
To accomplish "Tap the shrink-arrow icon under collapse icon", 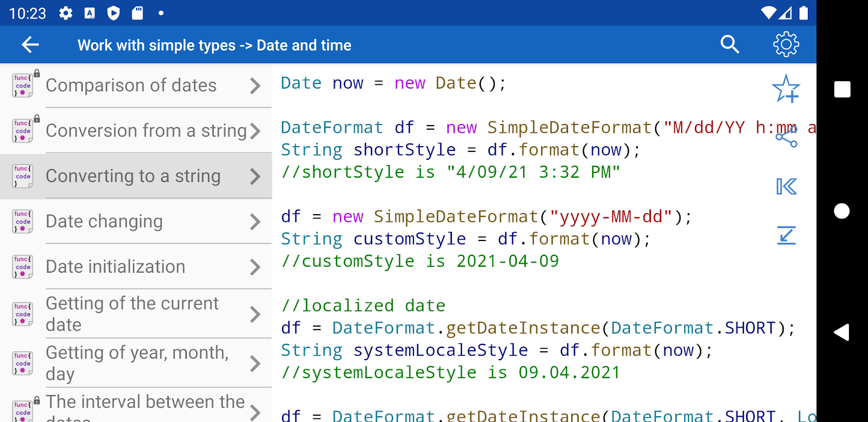I will [786, 235].
